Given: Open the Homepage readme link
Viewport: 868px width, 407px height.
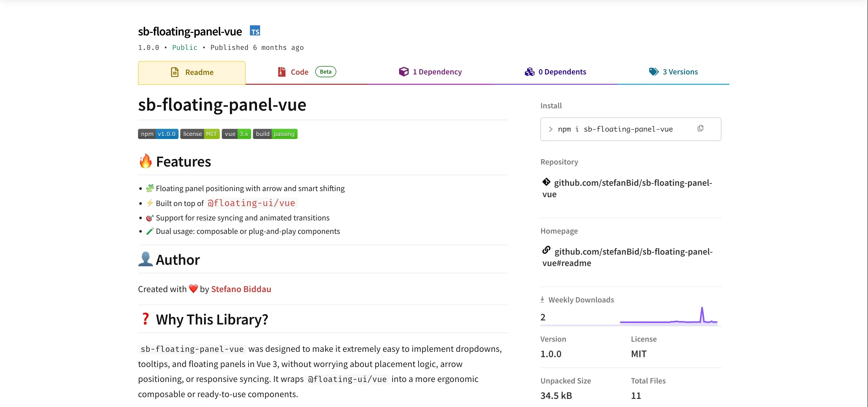Looking at the screenshot, I should (x=627, y=257).
